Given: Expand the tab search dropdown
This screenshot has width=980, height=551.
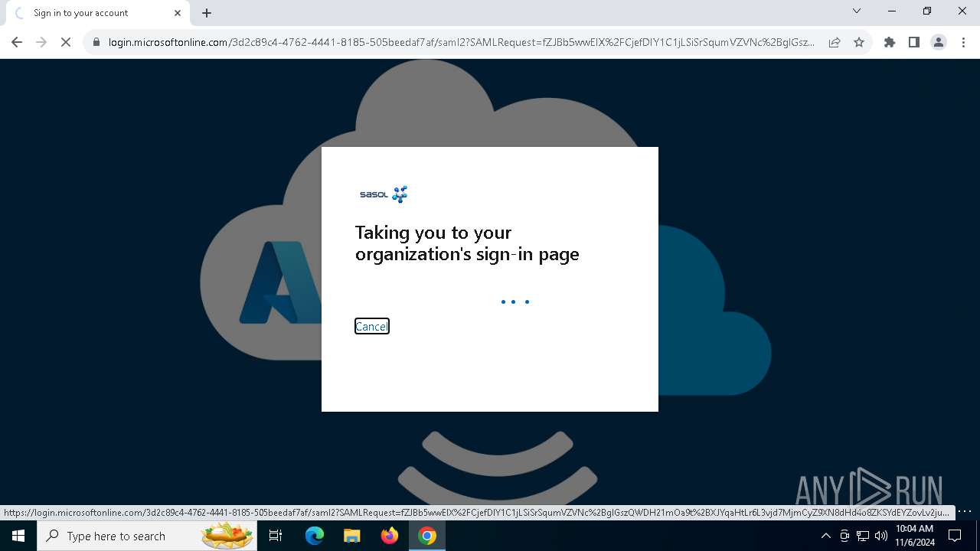Looking at the screenshot, I should pyautogui.click(x=857, y=11).
